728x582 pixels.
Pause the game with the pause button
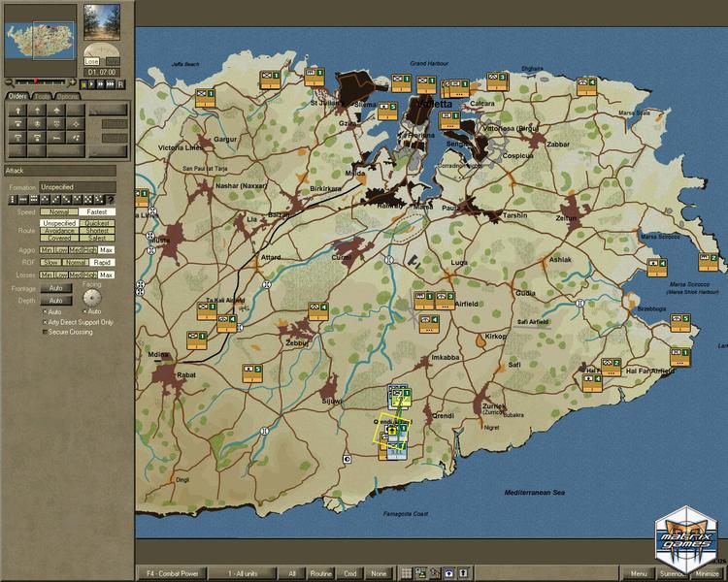(84, 84)
